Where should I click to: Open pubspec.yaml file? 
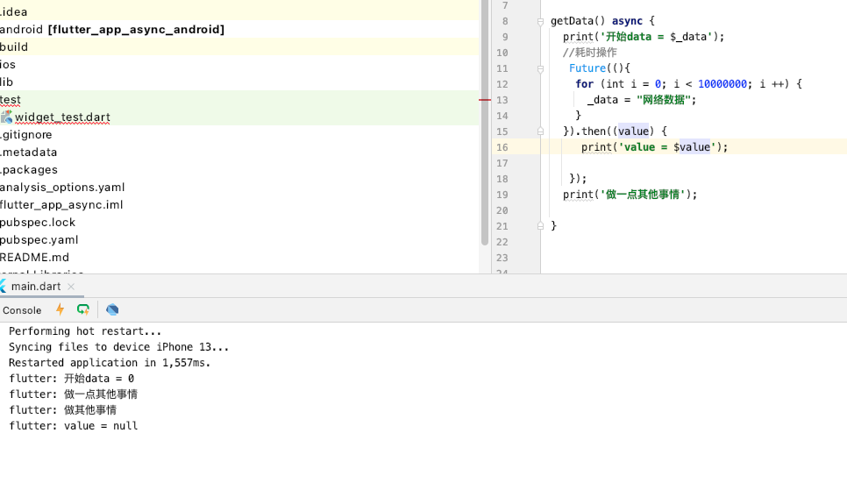(x=39, y=240)
